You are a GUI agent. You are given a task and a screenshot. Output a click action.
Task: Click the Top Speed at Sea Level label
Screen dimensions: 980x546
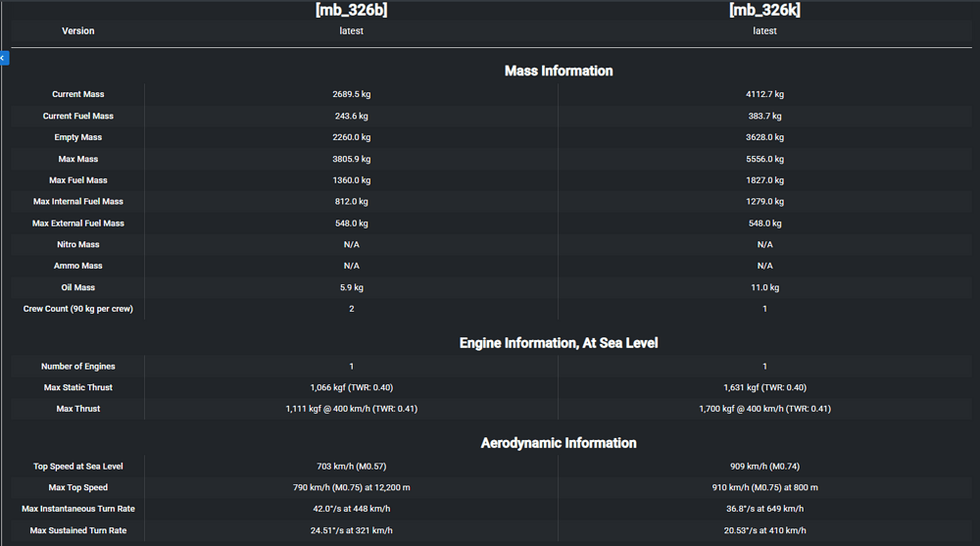point(78,467)
